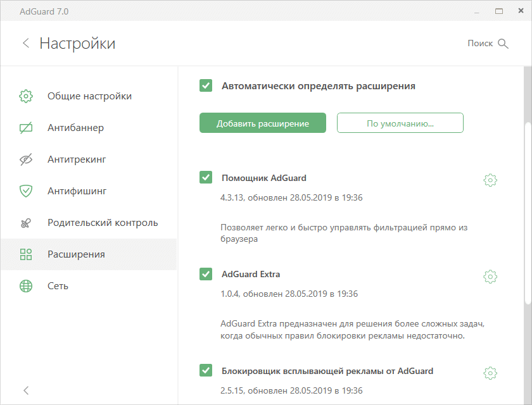Open Родительский контроль using the scissors icon
The image size is (532, 405).
pos(25,222)
